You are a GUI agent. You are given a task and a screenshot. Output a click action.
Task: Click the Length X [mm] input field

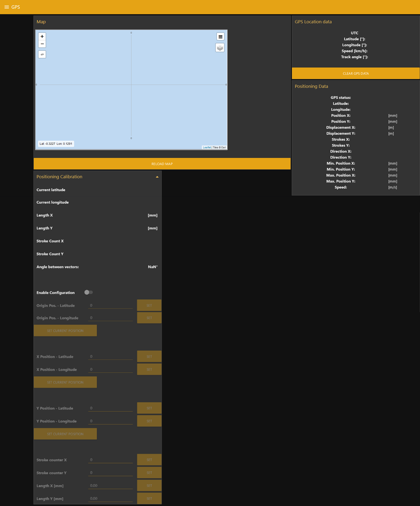[110, 485]
